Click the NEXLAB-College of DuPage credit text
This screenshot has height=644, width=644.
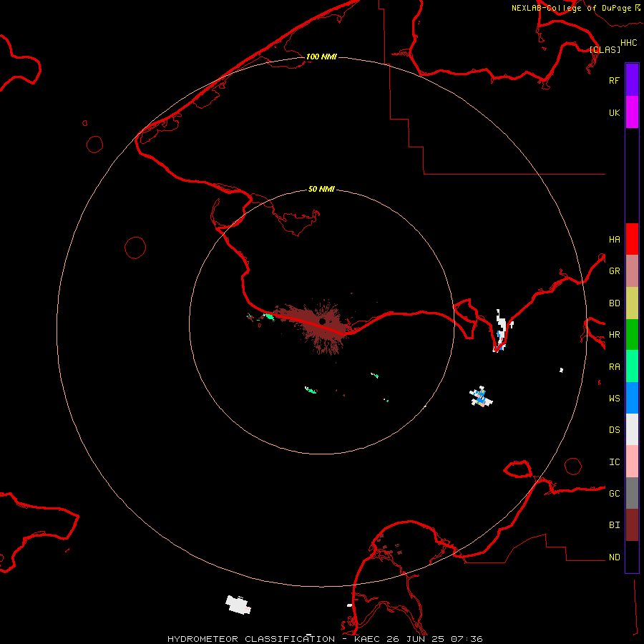571,8
